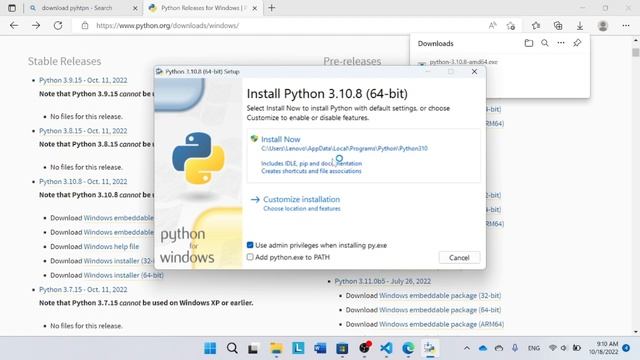
Task: Open the Python 3.10.8 - Oct. 11, 2022 link
Action: [x=83, y=182]
